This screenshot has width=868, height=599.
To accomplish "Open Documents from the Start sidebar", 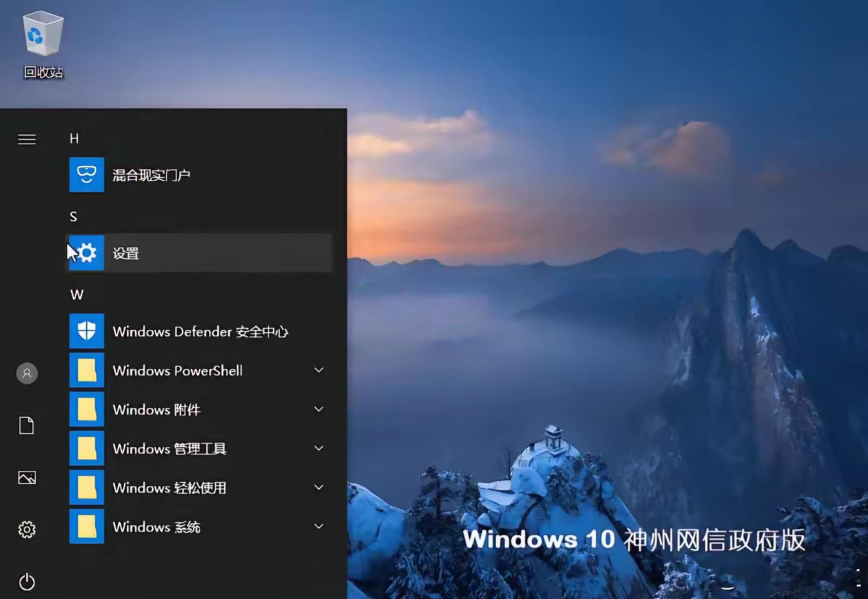I will (27, 425).
